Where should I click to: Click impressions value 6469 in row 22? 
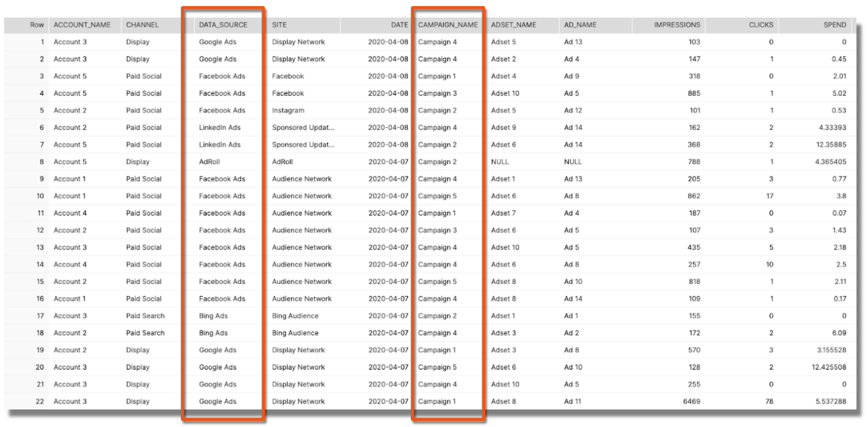coord(692,402)
